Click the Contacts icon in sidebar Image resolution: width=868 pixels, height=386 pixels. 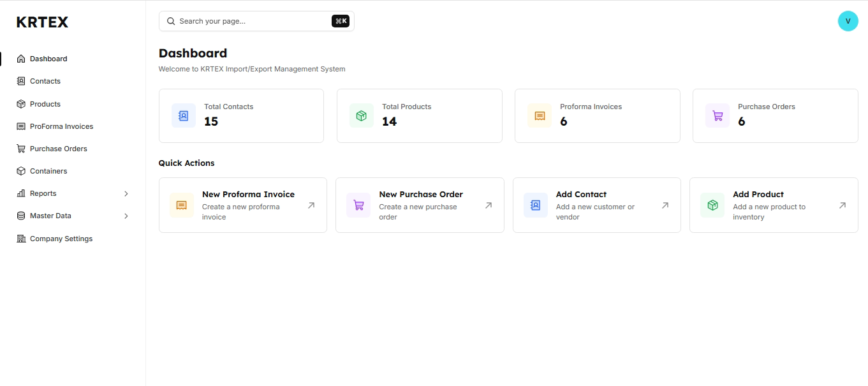click(21, 81)
